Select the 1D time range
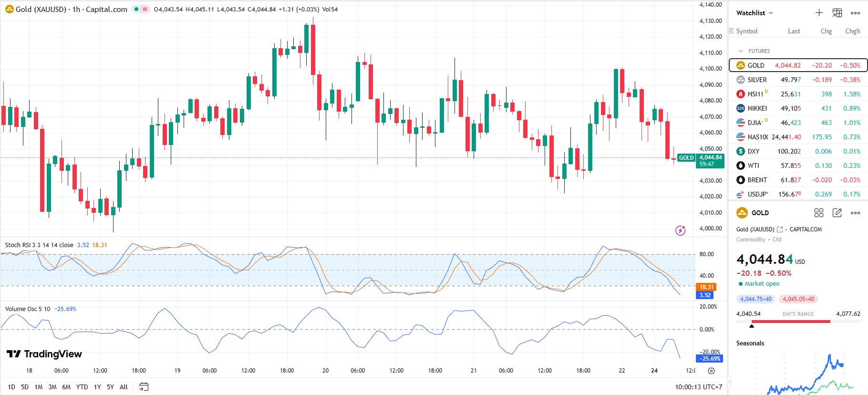 (11, 387)
